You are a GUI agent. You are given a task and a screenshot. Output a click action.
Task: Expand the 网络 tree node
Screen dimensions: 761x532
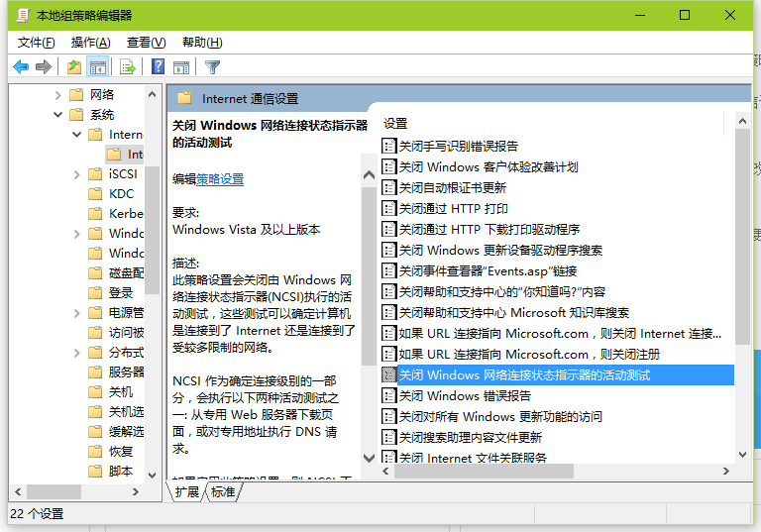57,95
